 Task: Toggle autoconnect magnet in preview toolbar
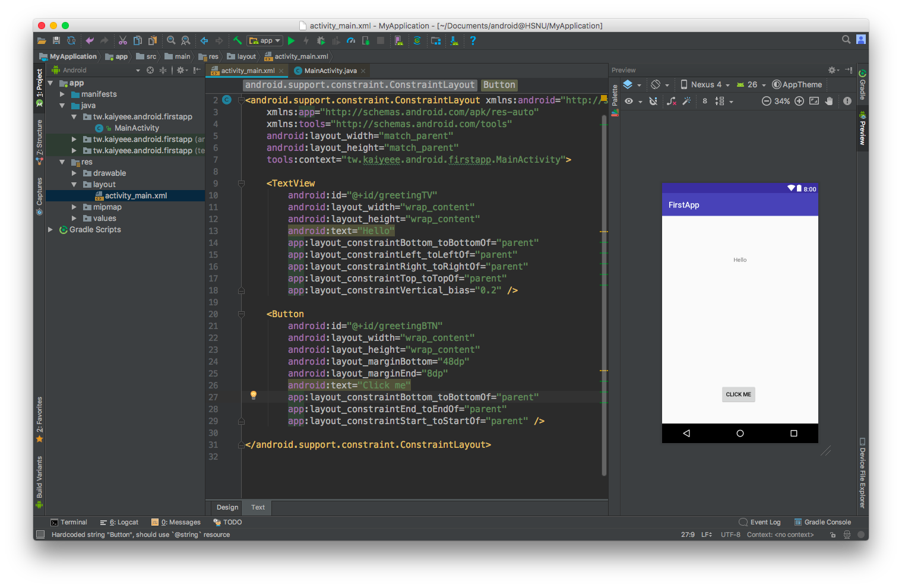[653, 101]
